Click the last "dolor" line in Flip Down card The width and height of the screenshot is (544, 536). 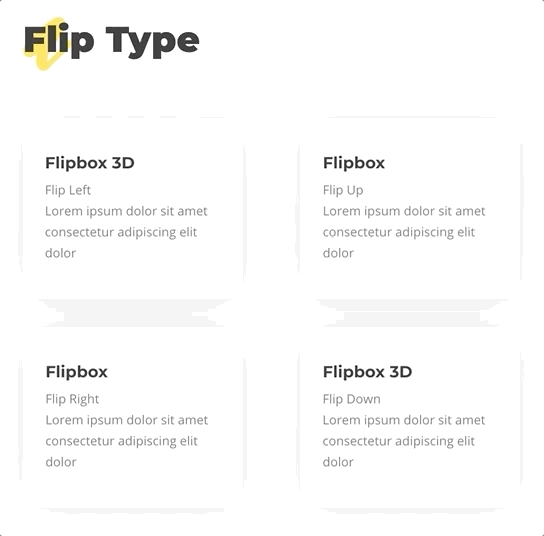coord(338,462)
